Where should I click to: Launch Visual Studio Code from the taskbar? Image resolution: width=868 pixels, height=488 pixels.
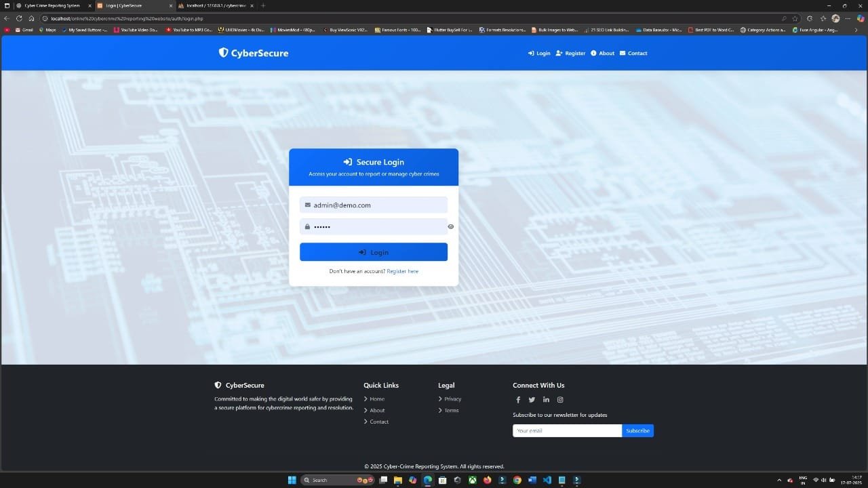pyautogui.click(x=547, y=480)
